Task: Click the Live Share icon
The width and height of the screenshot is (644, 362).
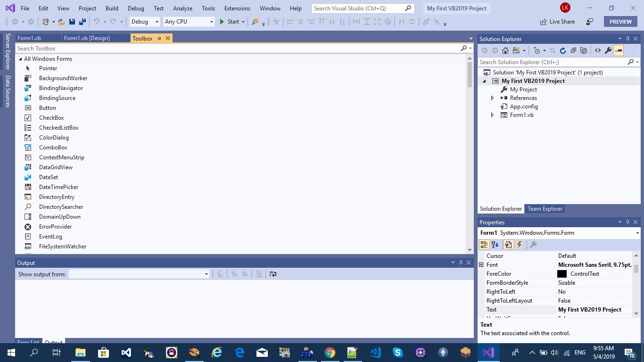Action: tap(544, 22)
